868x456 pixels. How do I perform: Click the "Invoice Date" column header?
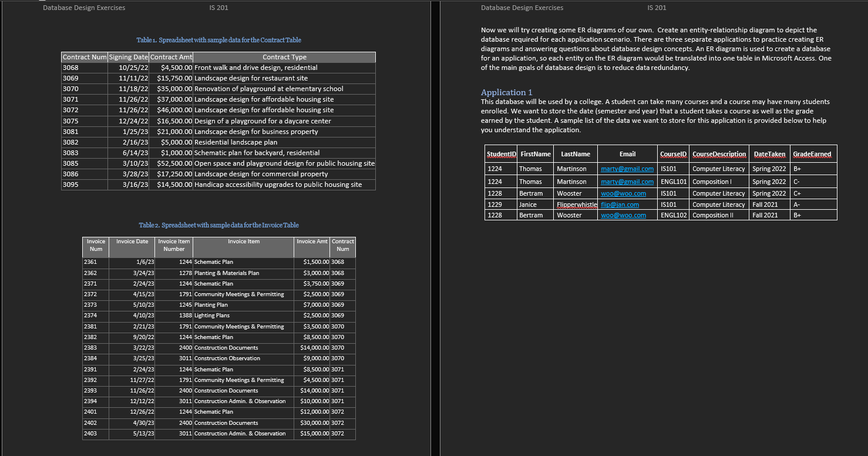coord(132,247)
